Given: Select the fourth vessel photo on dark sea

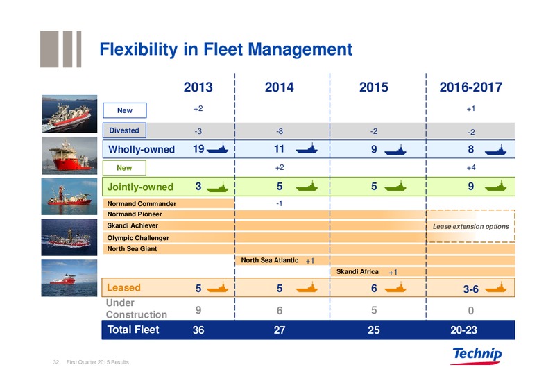Looking at the screenshot, I should pyautogui.click(x=69, y=237).
